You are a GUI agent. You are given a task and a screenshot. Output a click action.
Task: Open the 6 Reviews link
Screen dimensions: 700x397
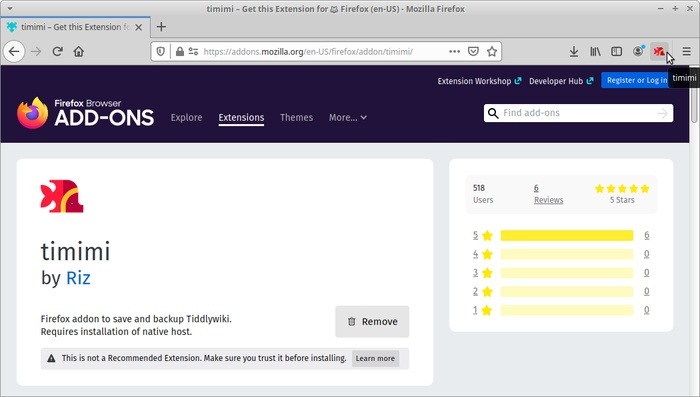coord(548,194)
